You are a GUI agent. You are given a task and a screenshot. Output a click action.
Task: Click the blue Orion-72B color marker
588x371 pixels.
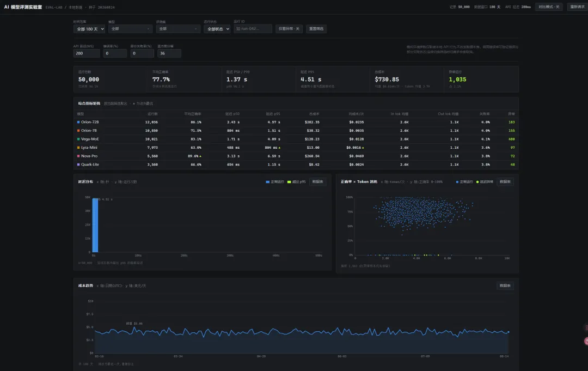(x=78, y=122)
